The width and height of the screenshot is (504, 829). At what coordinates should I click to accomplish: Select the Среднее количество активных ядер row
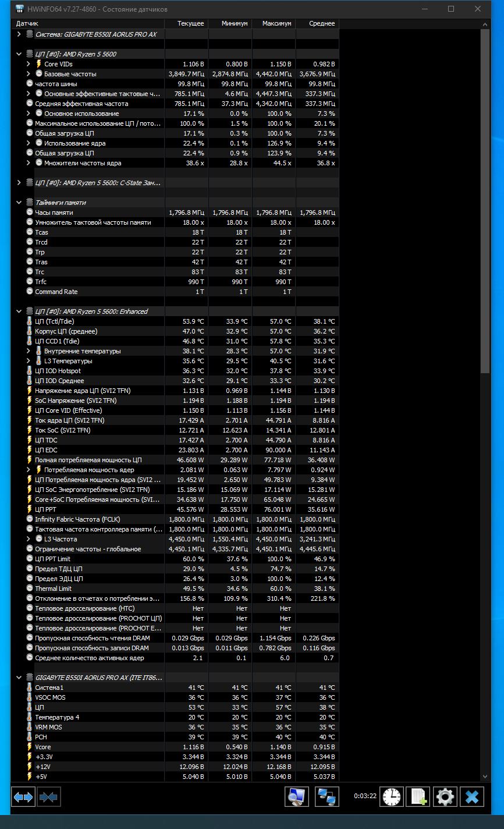(x=175, y=658)
